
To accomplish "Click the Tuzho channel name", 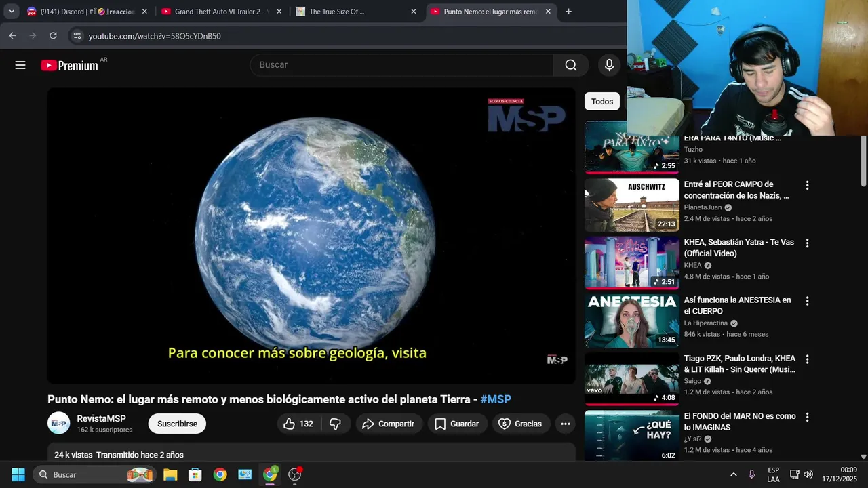I will click(x=693, y=149).
